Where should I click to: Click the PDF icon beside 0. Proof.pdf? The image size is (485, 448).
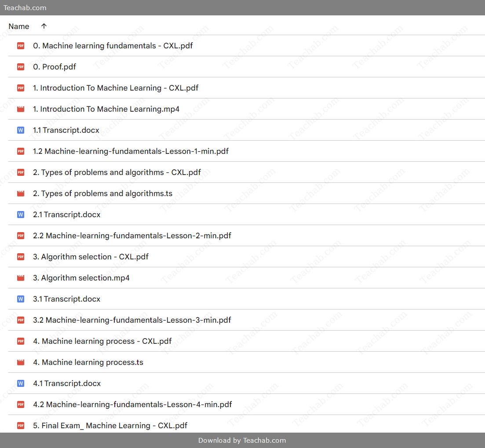[21, 67]
